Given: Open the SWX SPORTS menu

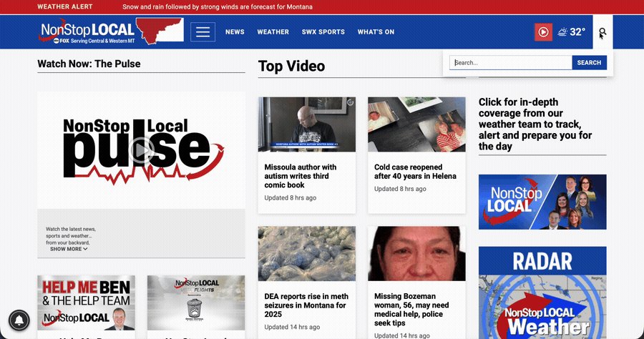Looking at the screenshot, I should click(323, 32).
